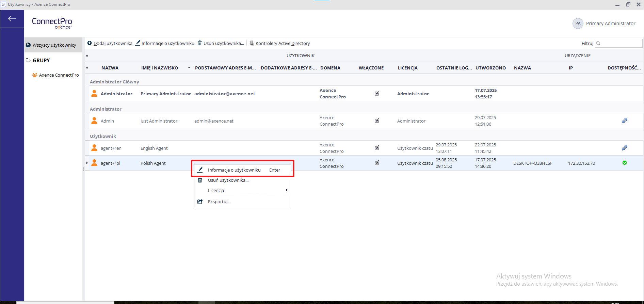Click the Administrator user icon
This screenshot has height=304, width=644.
94,93
